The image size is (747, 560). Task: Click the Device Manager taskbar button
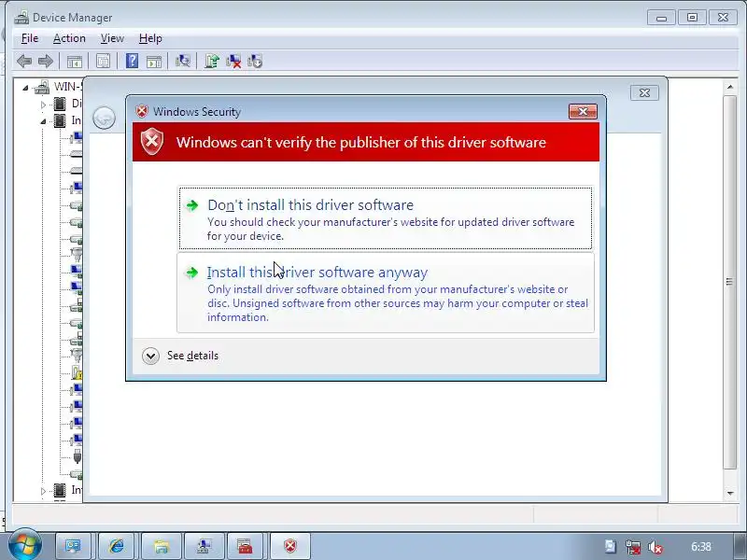click(x=204, y=546)
